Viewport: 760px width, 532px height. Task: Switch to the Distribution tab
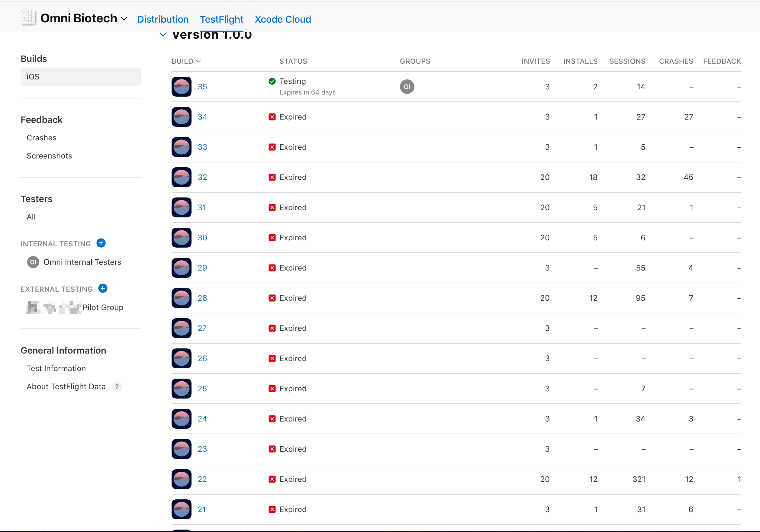click(163, 19)
